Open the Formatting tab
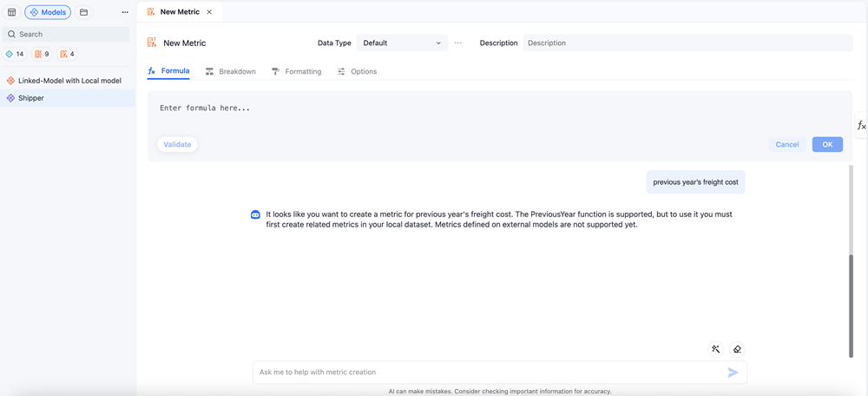868x396 pixels. tap(297, 71)
